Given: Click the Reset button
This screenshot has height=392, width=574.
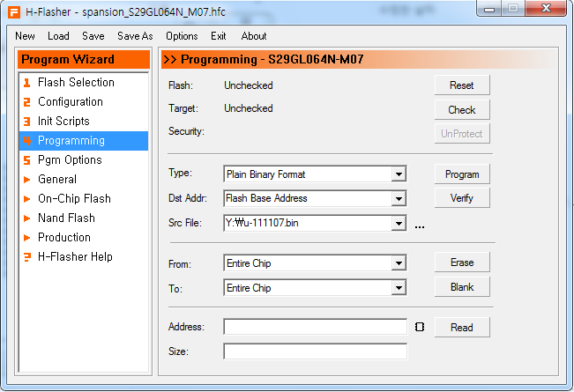Looking at the screenshot, I should pyautogui.click(x=462, y=85).
